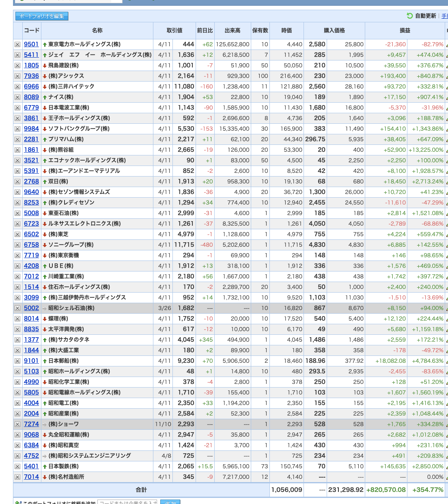The image size is (448, 504).
Task: Click X icon for 双日(株)
Action: pos(17,181)
